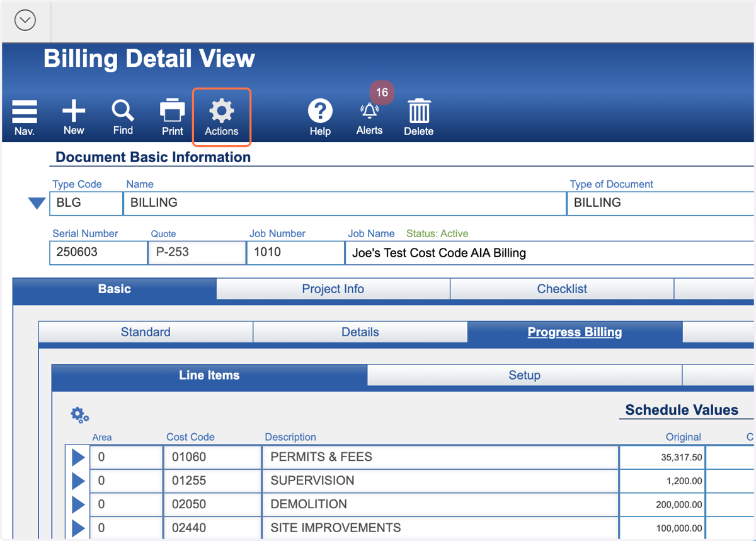Click the Area column header
This screenshot has height=541, width=756.
coord(102,437)
